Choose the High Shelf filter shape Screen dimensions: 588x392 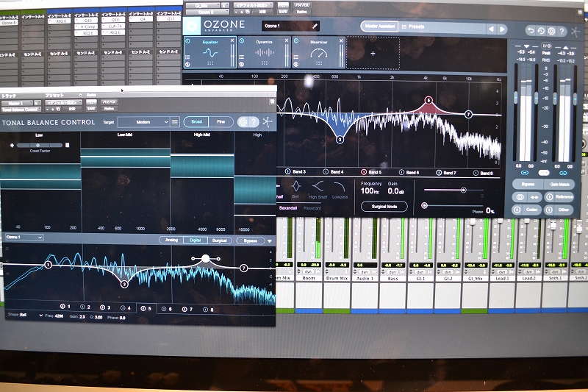point(318,189)
